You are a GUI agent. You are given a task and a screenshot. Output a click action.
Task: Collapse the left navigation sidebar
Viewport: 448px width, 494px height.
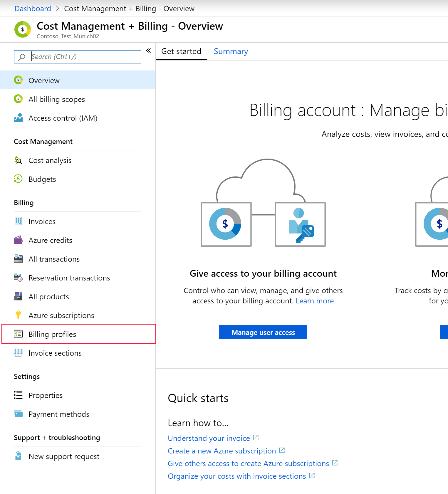(x=148, y=51)
